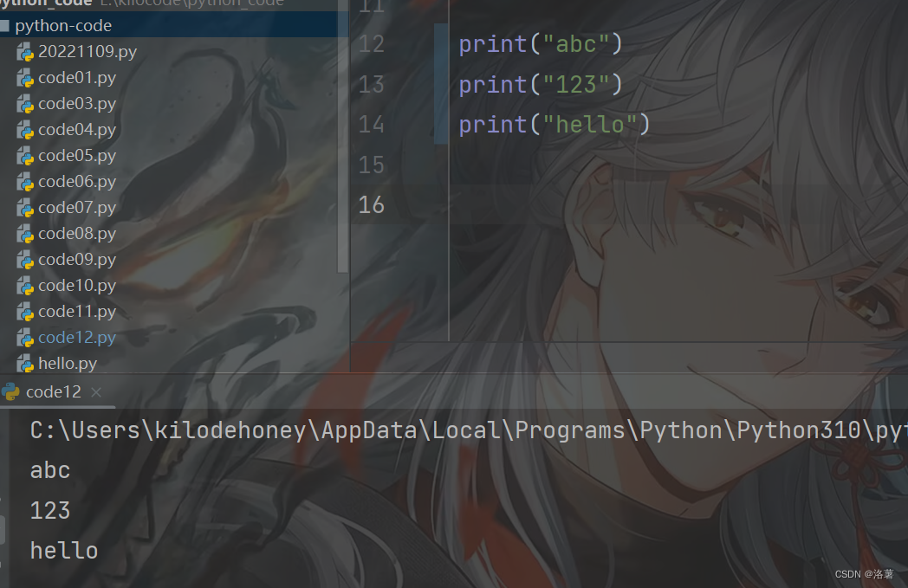The width and height of the screenshot is (908, 588).
Task: Click line number 14 in the gutter
Action: [371, 125]
